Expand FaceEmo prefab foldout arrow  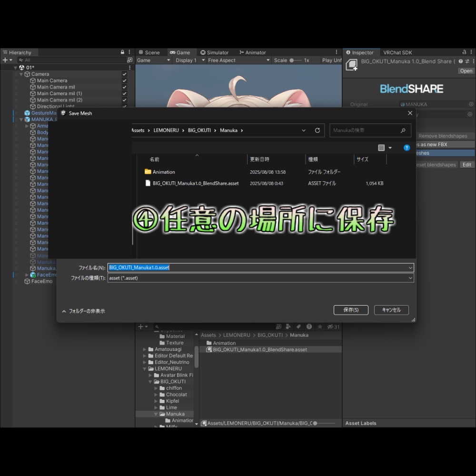[x=27, y=275]
